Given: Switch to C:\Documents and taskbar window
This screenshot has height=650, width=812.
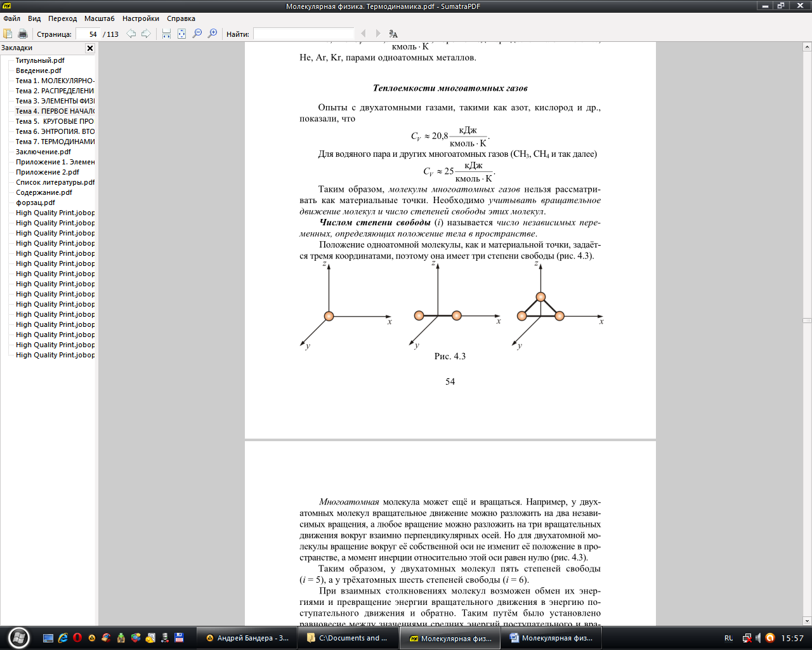Looking at the screenshot, I should [x=348, y=638].
